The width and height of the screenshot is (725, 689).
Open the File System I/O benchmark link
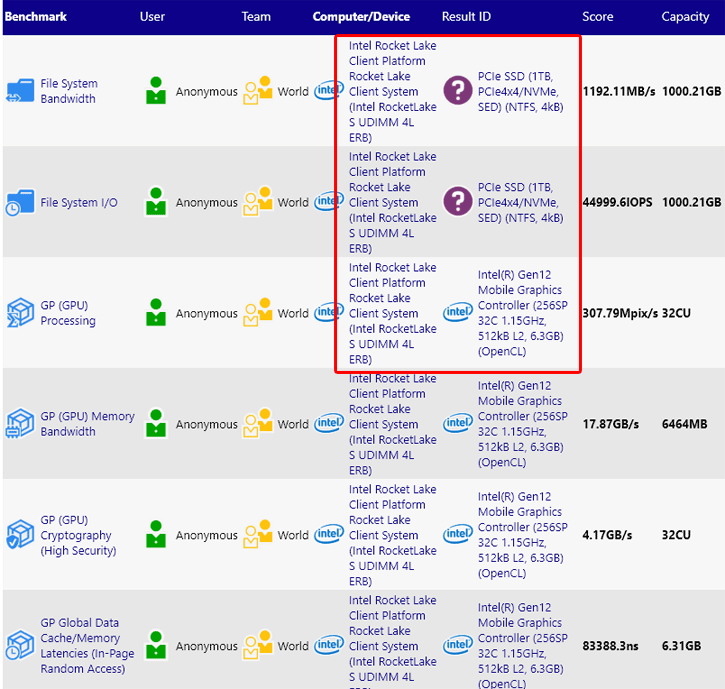coord(79,203)
